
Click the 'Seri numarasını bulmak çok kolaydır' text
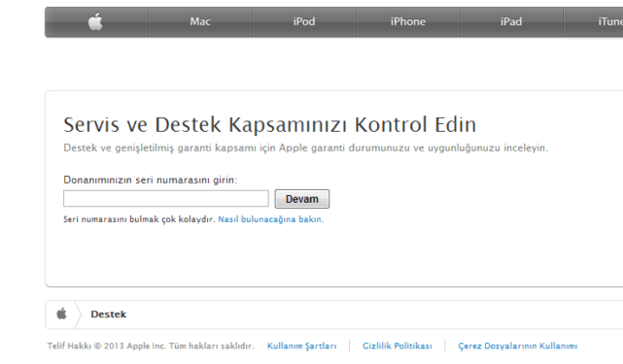pyautogui.click(x=139, y=219)
